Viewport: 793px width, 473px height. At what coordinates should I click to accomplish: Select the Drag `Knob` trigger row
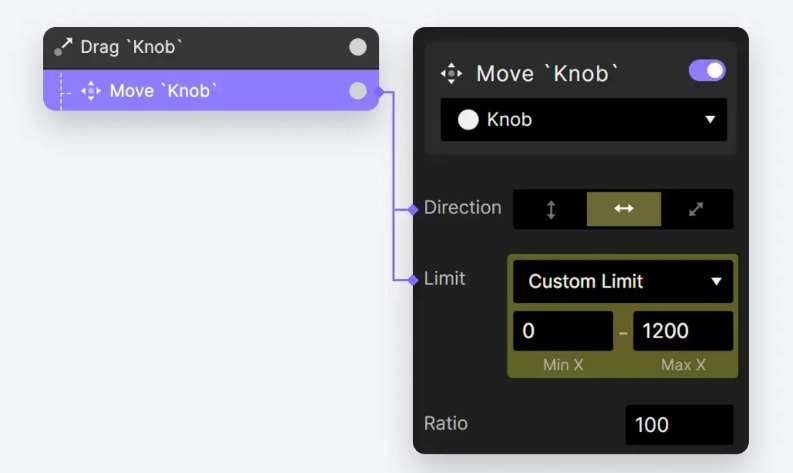point(211,48)
